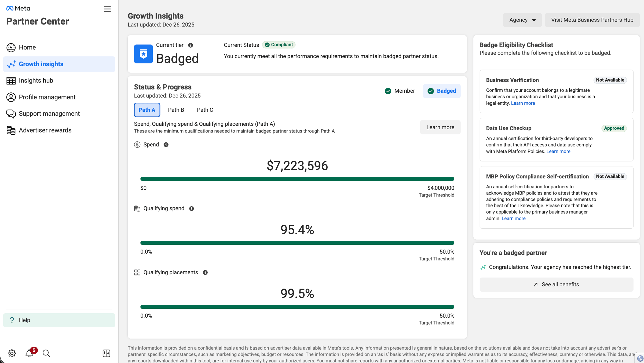The width and height of the screenshot is (644, 363).
Task: Open the settings gear icon
Action: (12, 353)
